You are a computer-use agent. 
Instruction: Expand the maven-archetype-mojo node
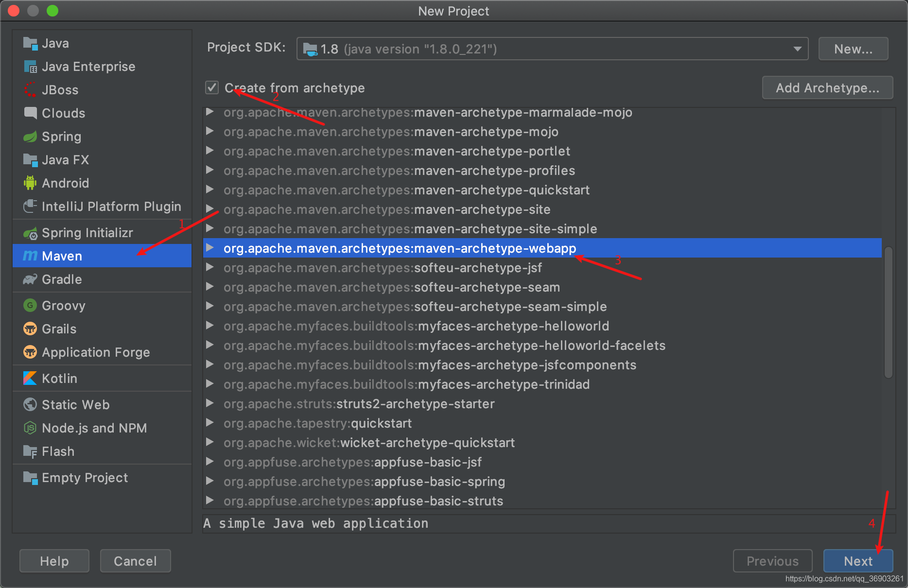(210, 131)
